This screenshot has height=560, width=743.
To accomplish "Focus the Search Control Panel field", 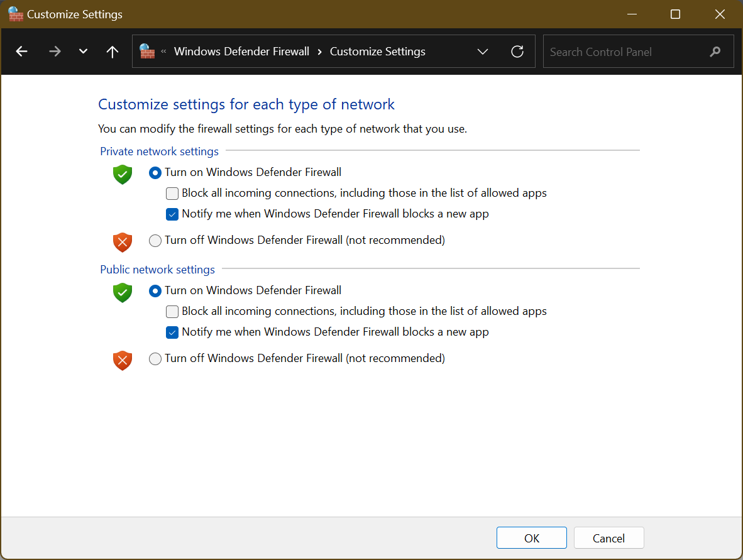I will tap(625, 52).
